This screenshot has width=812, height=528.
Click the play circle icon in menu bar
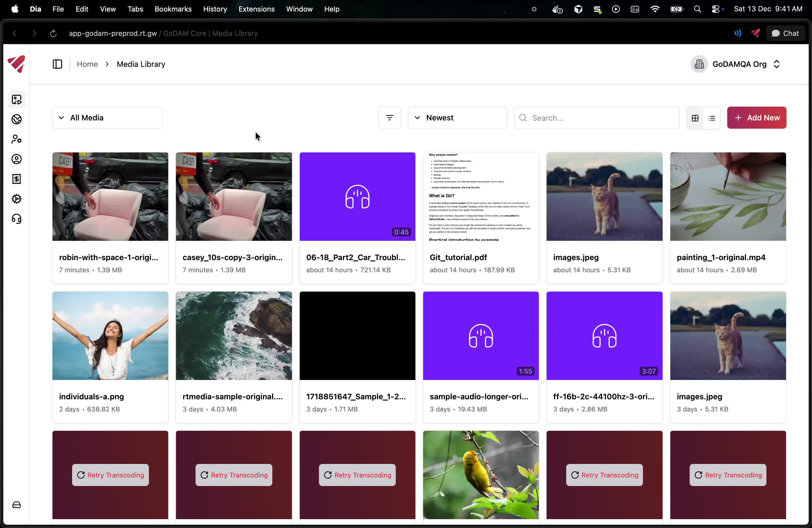(x=616, y=9)
